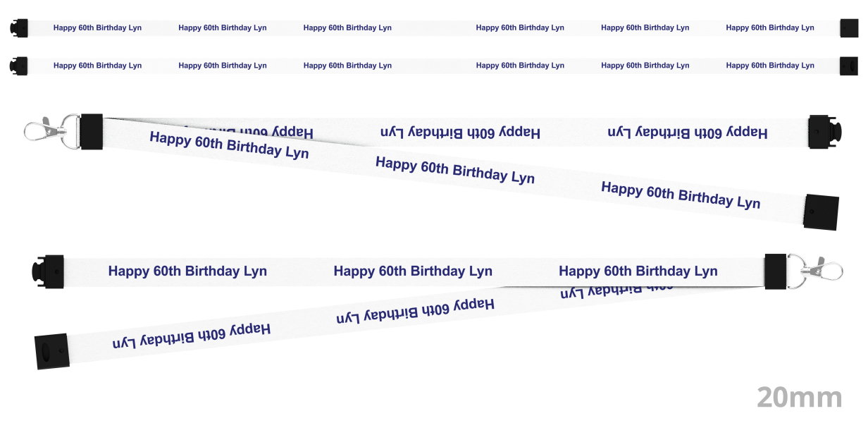Image resolution: width=868 pixels, height=423 pixels.
Task: Select the upside-down birthday text nearest the right breakaway buckle
Action: point(688,132)
